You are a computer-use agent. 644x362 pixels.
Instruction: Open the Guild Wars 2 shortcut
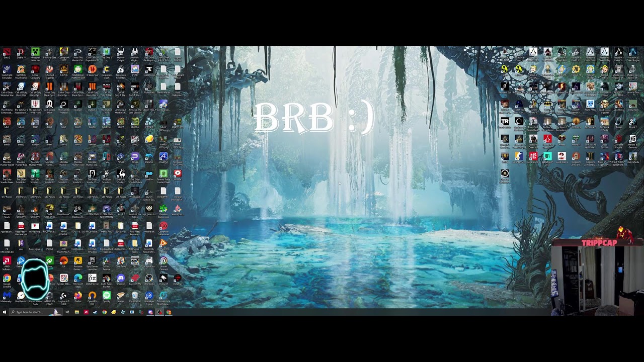pyautogui.click(x=561, y=158)
